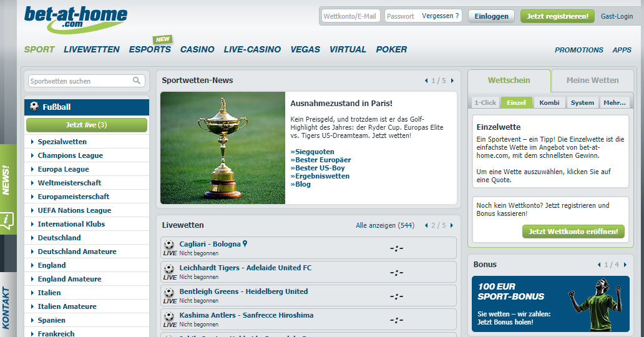
Task: Click the bet-at-home.com logo
Action: click(x=75, y=20)
